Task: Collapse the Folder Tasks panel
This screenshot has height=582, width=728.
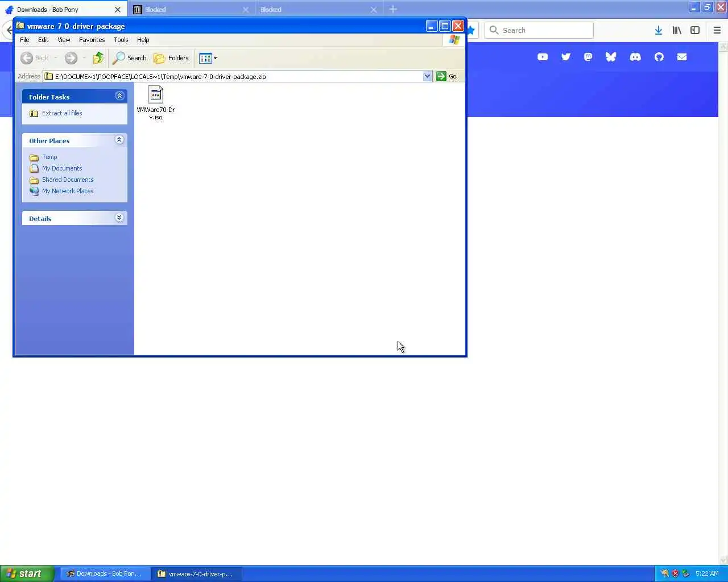Action: click(x=119, y=96)
